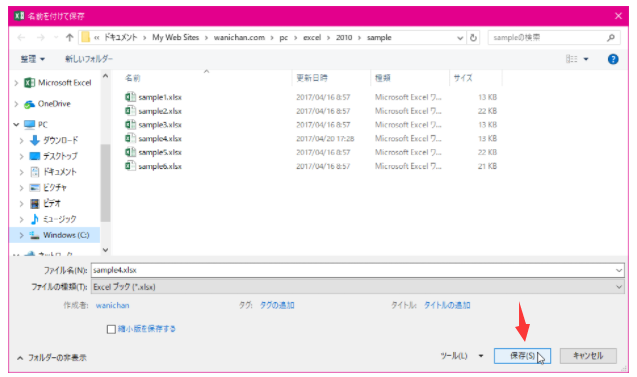Open the ツール(L) tools menu
Image resolution: width=637 pixels, height=377 pixels.
click(x=462, y=356)
